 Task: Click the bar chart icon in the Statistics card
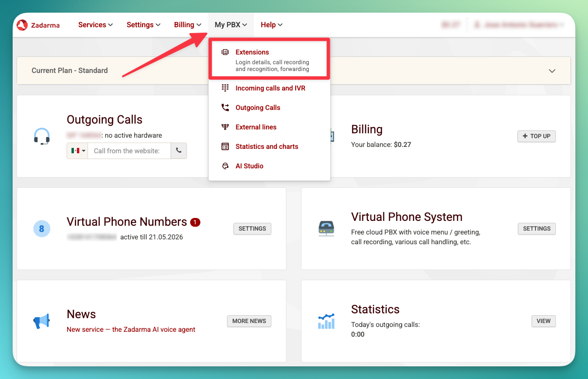[326, 321]
